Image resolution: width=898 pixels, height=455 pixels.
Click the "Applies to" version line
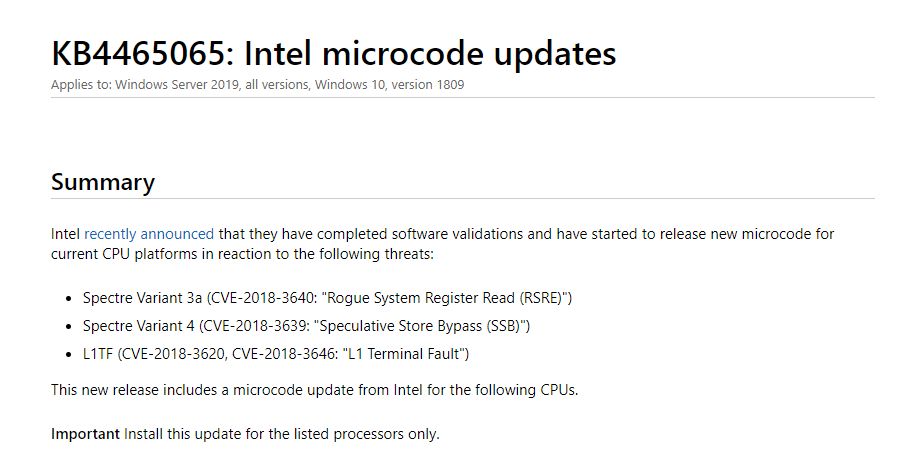[x=258, y=85]
